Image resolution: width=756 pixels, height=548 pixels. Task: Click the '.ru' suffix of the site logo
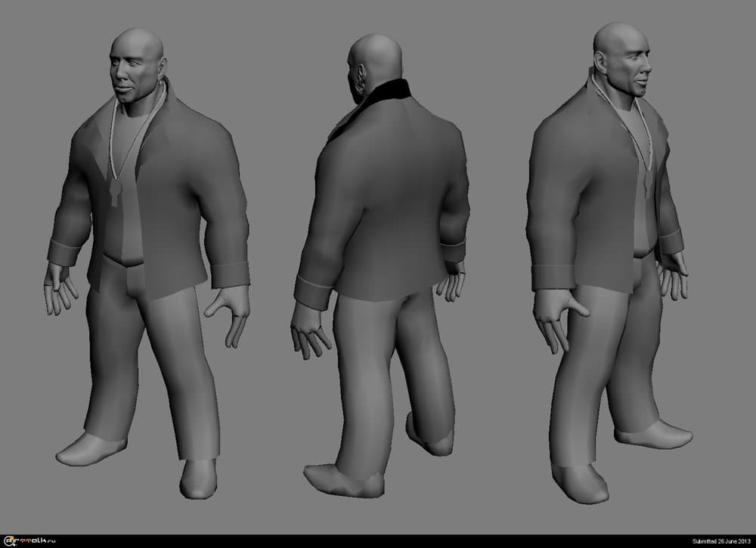pos(51,540)
